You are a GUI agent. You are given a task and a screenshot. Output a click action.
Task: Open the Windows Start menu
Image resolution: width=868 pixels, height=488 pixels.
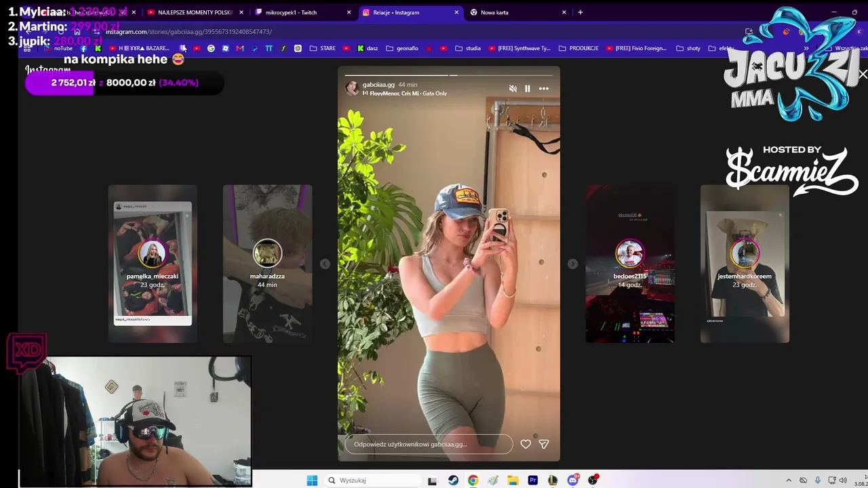point(312,481)
